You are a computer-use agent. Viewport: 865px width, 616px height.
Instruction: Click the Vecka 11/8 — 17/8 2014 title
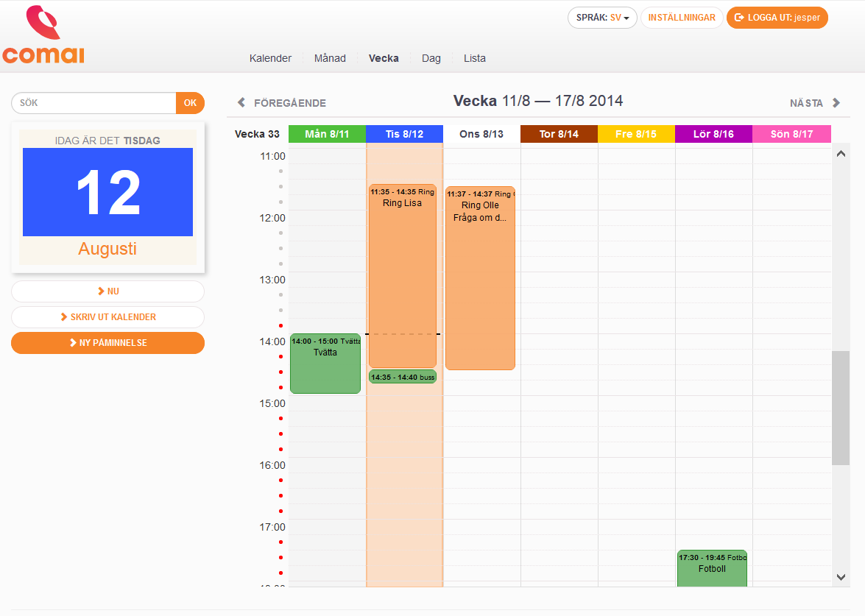coord(538,101)
